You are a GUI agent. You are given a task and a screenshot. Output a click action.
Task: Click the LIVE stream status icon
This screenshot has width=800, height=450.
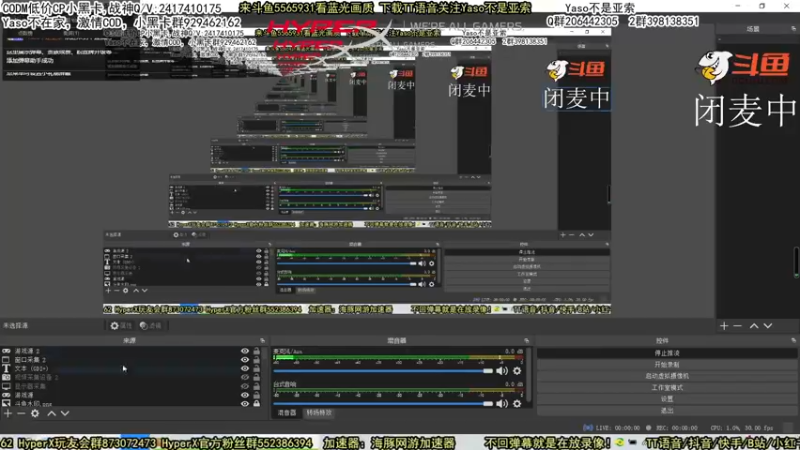click(588, 428)
